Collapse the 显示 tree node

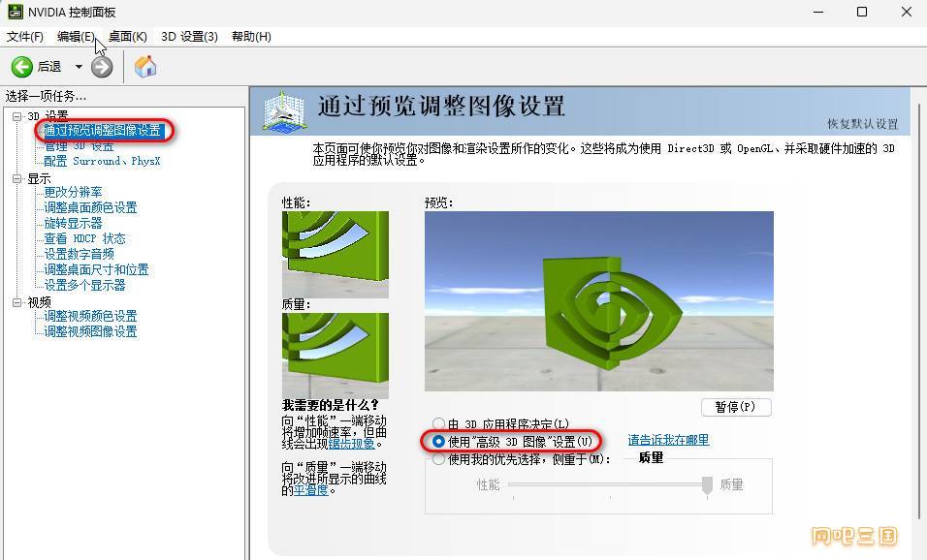(x=17, y=178)
